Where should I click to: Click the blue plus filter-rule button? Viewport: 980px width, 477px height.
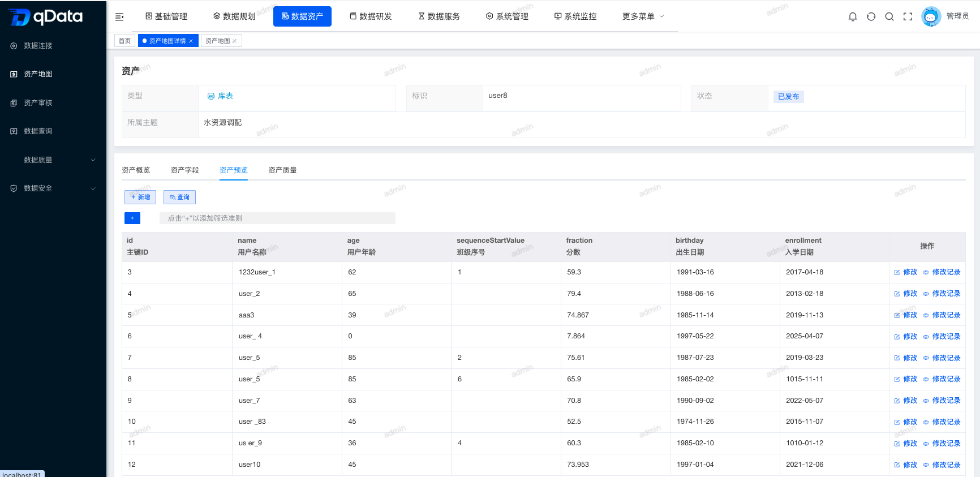click(x=132, y=218)
